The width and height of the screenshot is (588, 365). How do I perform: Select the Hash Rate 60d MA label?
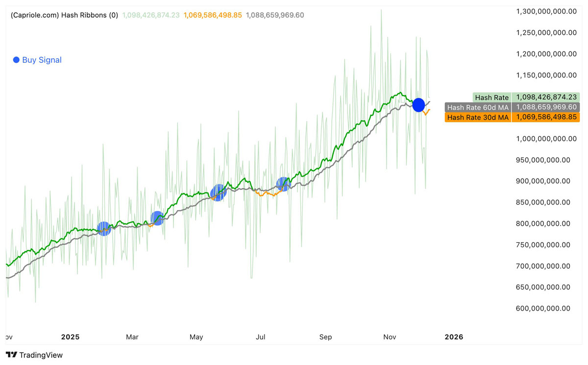click(x=478, y=107)
